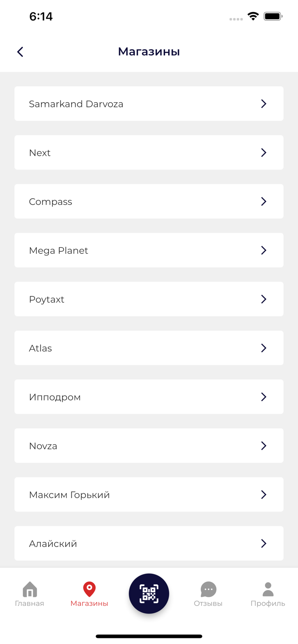Image resolution: width=298 pixels, height=644 pixels.
Task: Tap the red location pin icon
Action: point(89,589)
